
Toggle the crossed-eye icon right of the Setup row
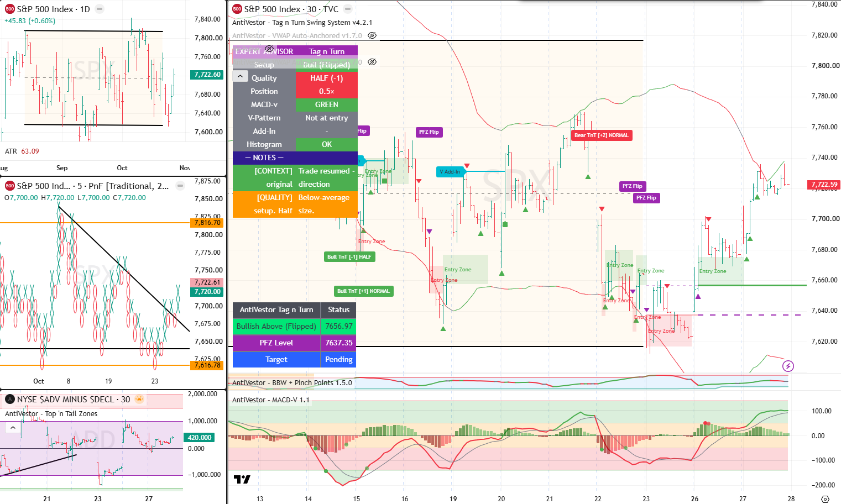point(372,62)
